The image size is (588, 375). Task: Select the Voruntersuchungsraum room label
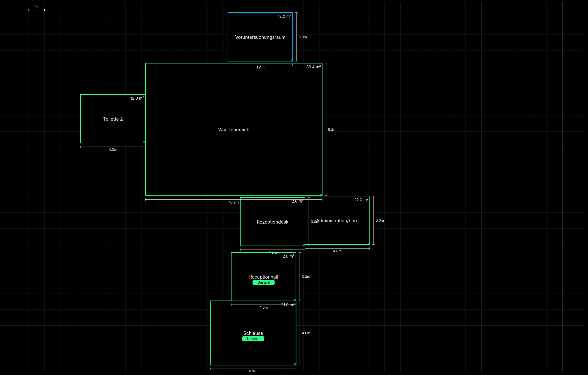[260, 37]
